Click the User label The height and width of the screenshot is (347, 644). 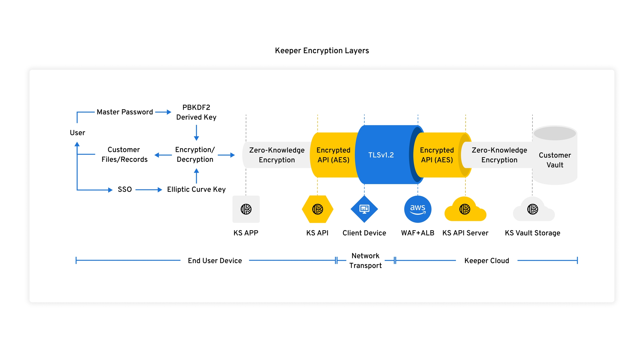coord(77,133)
